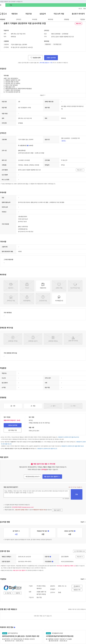Click info icon beside 취업알선기관 알선

tap(48, 531)
